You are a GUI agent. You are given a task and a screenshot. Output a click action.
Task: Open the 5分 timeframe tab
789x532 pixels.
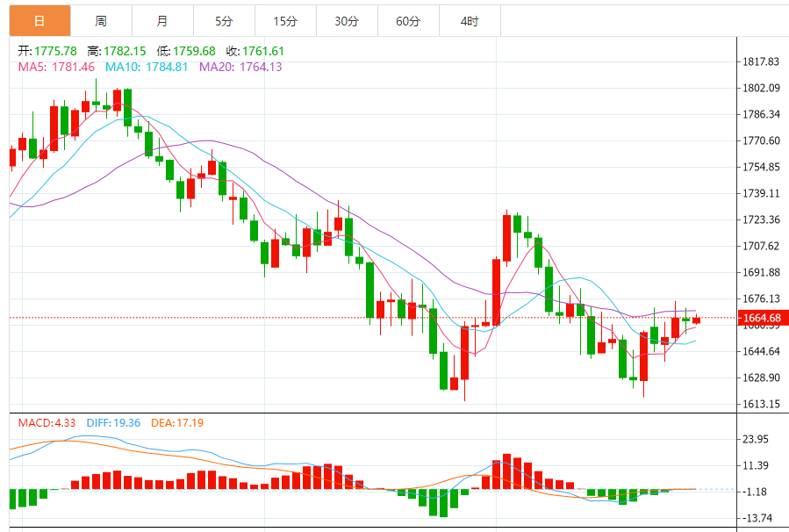tap(224, 21)
